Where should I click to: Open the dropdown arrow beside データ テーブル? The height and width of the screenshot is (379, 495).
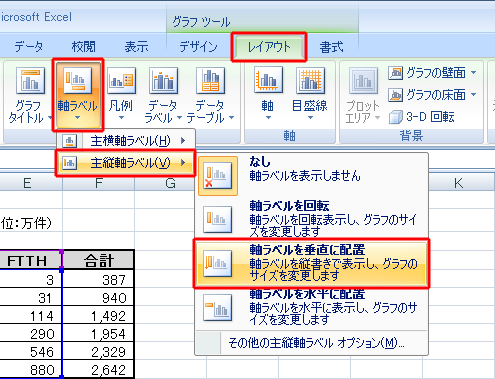[231, 118]
